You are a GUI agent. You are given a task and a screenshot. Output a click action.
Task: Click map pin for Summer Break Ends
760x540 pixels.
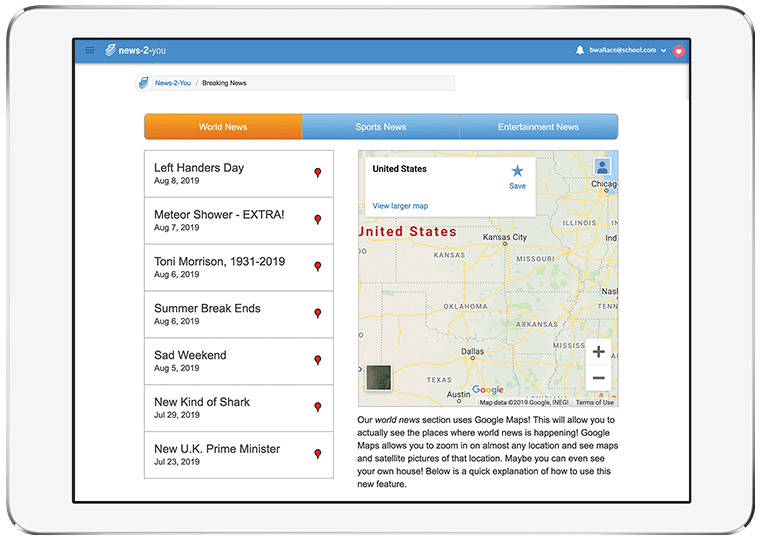coord(317,313)
